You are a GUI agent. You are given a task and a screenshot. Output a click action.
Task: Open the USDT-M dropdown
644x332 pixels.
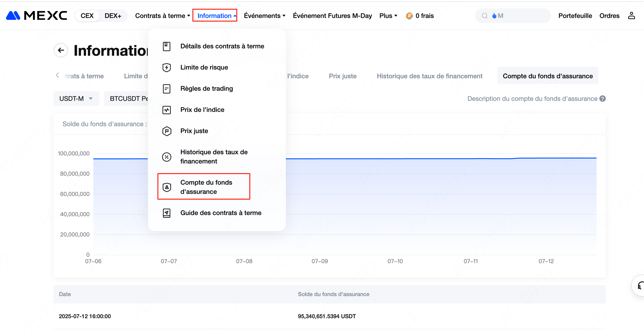[x=76, y=99]
